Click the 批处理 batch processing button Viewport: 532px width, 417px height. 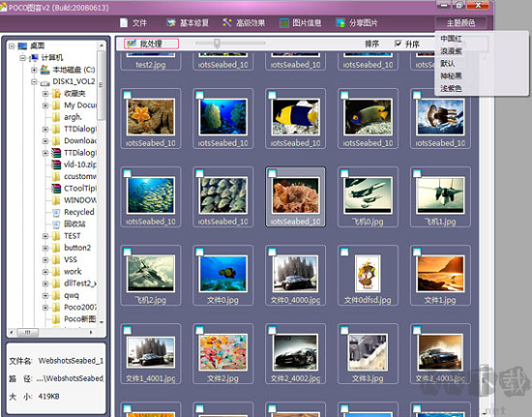pyautogui.click(x=151, y=44)
